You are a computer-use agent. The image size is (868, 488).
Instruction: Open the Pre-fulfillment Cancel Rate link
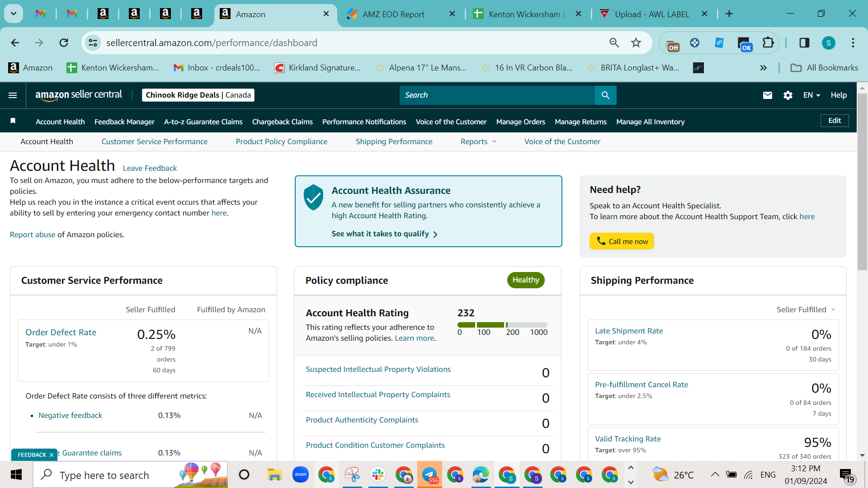pyautogui.click(x=642, y=385)
